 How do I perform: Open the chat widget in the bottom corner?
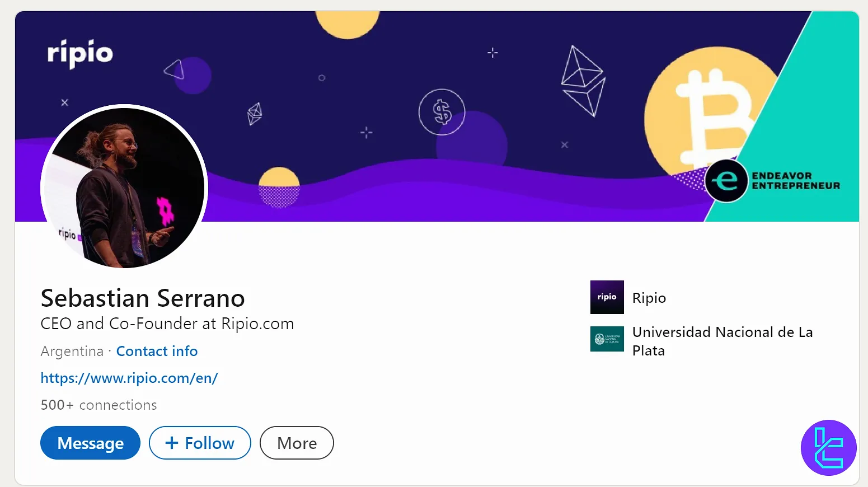click(x=828, y=448)
